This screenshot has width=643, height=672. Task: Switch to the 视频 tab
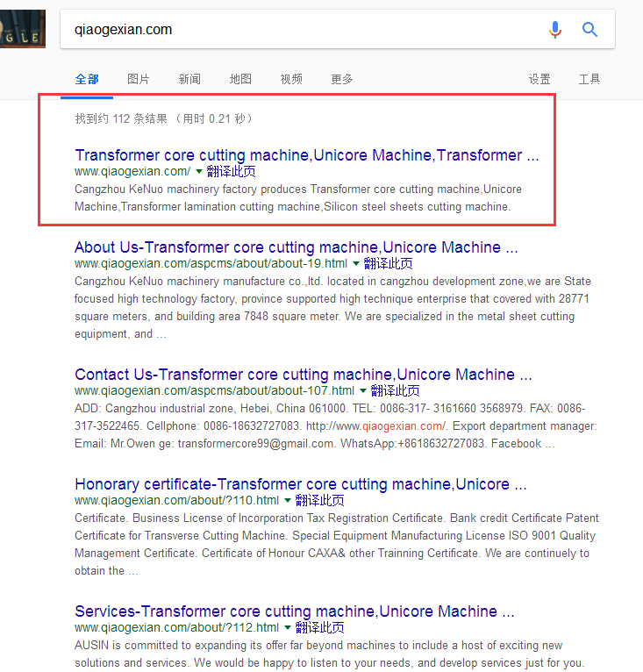click(291, 79)
